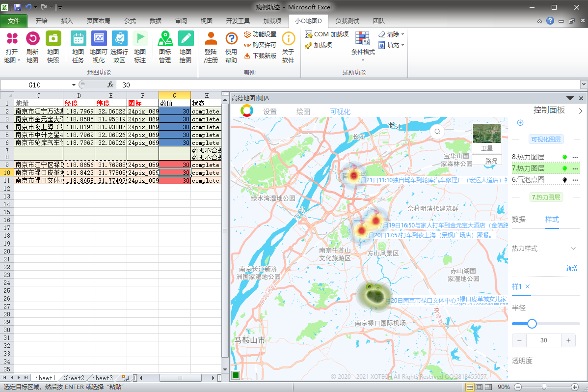Click the 功能设置 gear item
The image size is (588, 392).
click(x=260, y=34)
